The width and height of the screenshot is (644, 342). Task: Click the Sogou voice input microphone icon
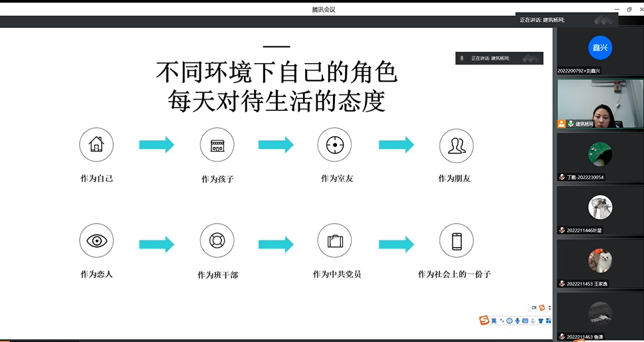(518, 321)
